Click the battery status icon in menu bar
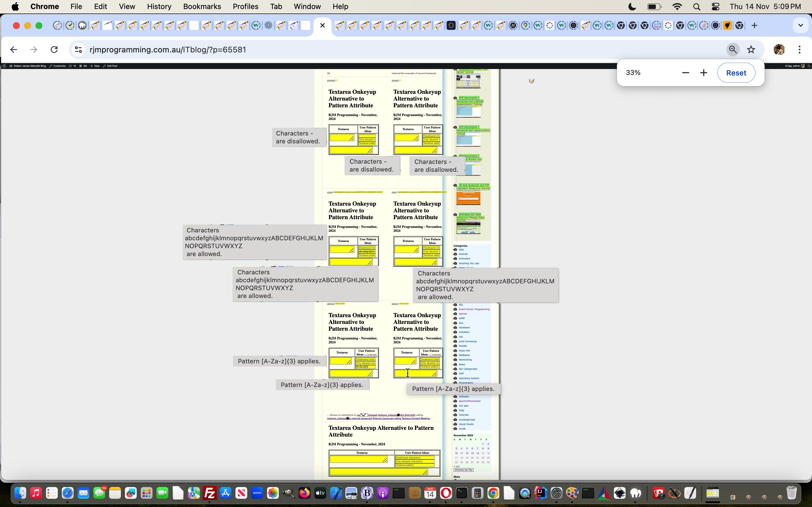 point(655,7)
